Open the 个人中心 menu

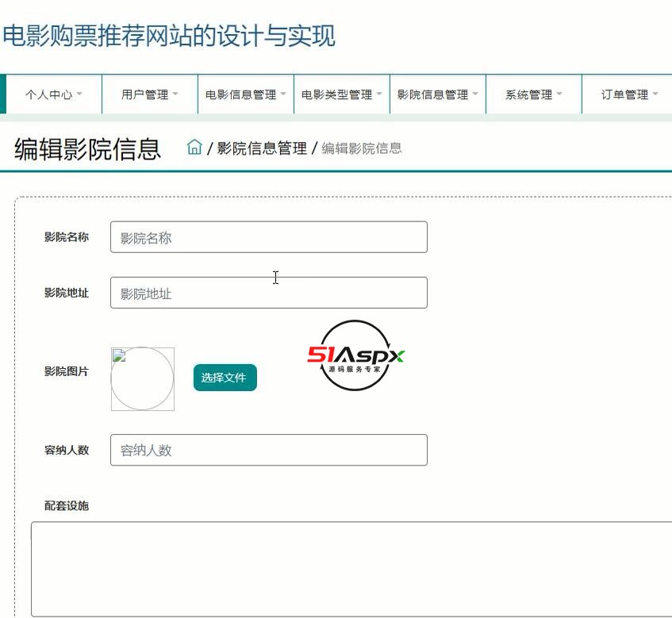coord(54,94)
